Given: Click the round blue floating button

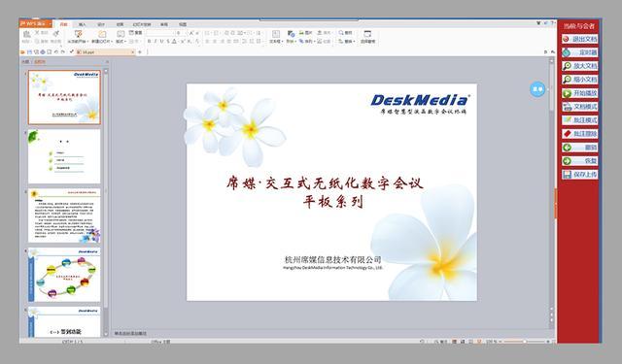Looking at the screenshot, I should pyautogui.click(x=537, y=89).
